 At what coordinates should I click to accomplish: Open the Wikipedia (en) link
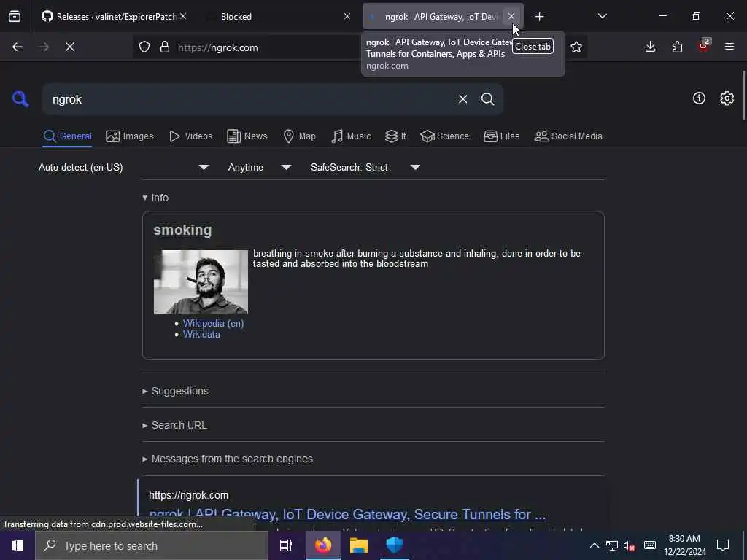(214, 323)
